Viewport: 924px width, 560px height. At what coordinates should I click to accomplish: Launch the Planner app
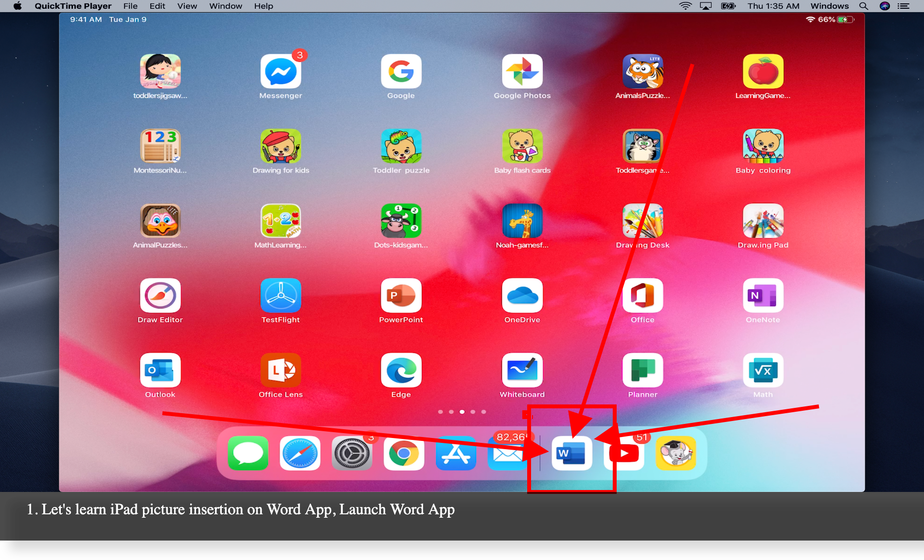point(643,370)
